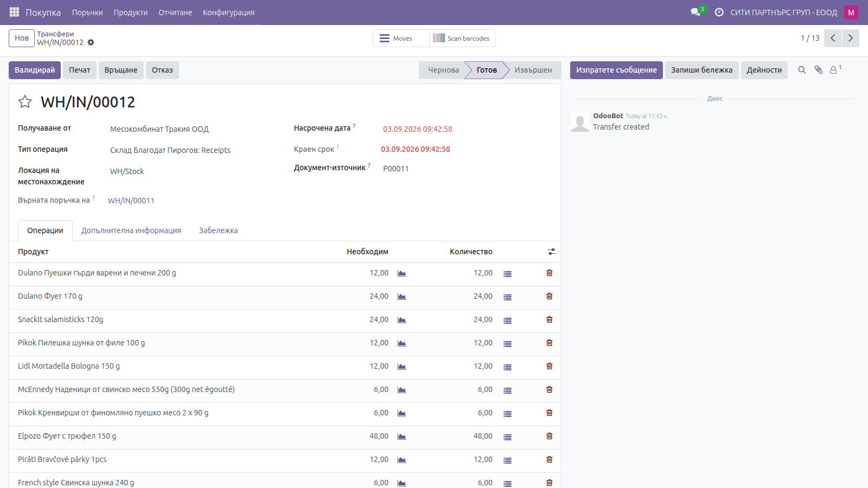Open detailed operations for Lidl Mortadella Bologna

pos(507,367)
